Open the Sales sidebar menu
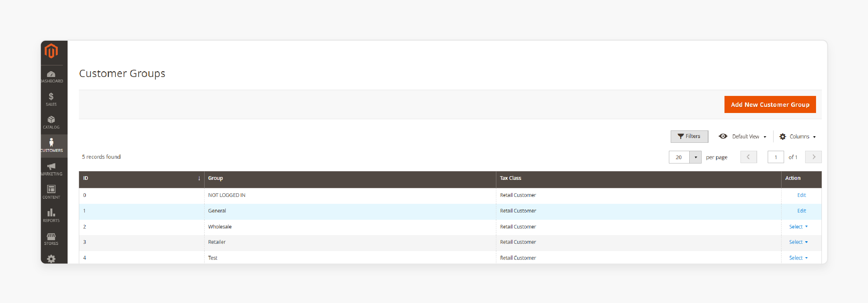Screen dimensions: 868x303 tap(51, 100)
